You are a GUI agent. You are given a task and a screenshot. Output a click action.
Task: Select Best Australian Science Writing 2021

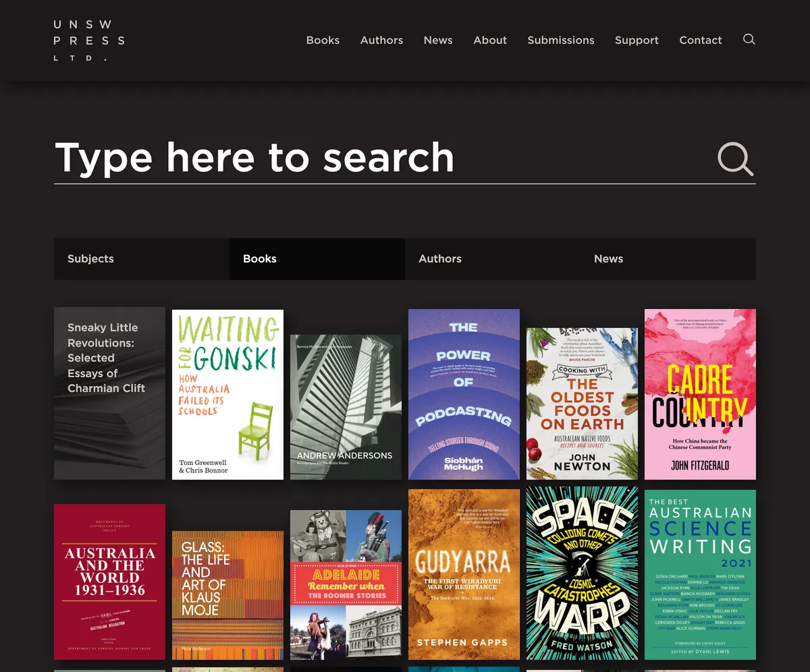coord(700,575)
